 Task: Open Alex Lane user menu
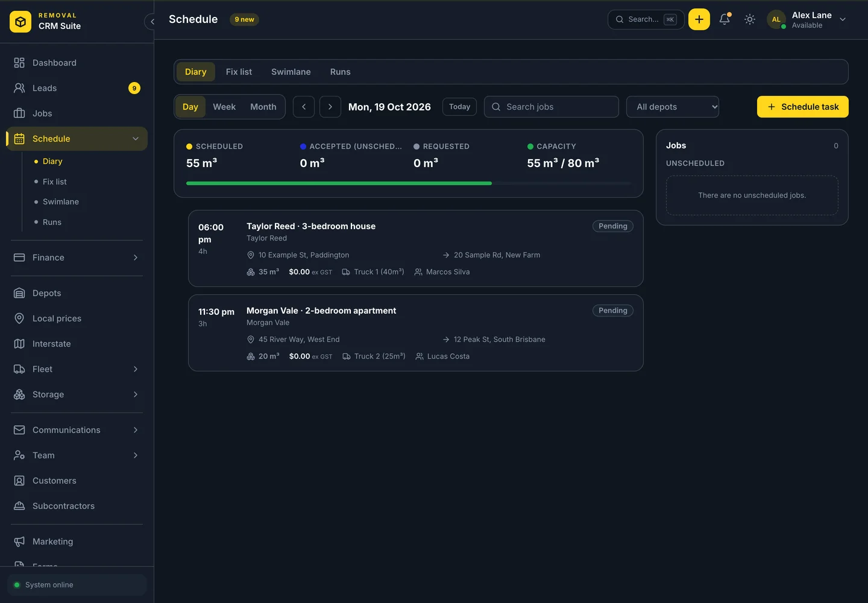(807, 19)
